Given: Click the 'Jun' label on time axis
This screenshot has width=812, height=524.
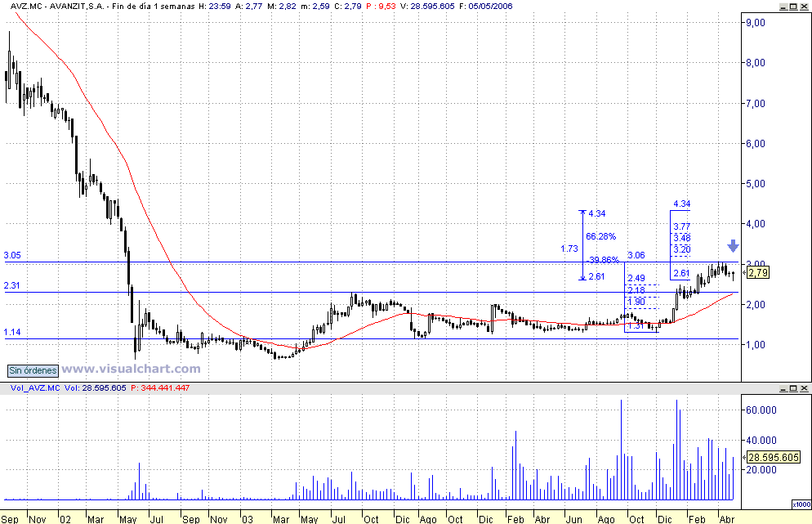Looking at the screenshot, I should [573, 519].
